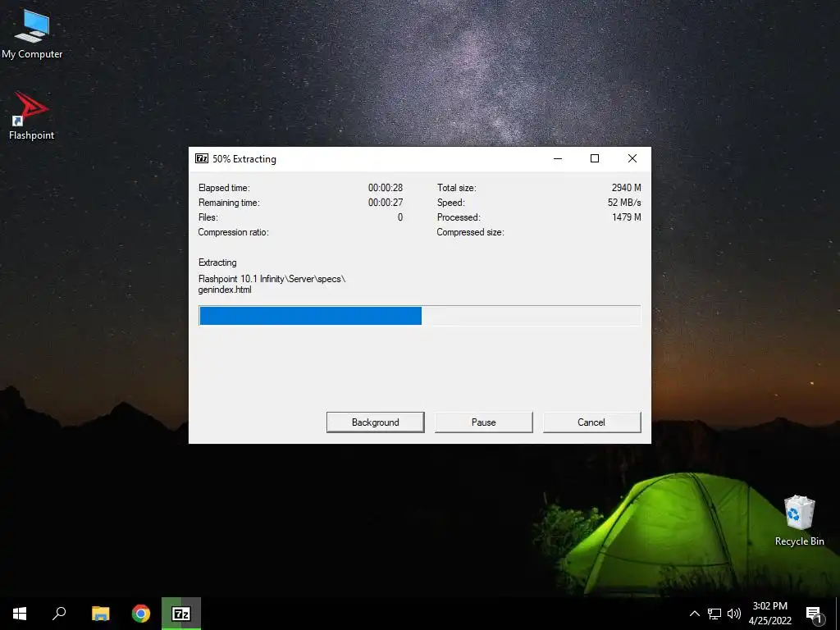The width and height of the screenshot is (840, 630).
Task: Click the speed value 52 MB/s
Action: 624,203
